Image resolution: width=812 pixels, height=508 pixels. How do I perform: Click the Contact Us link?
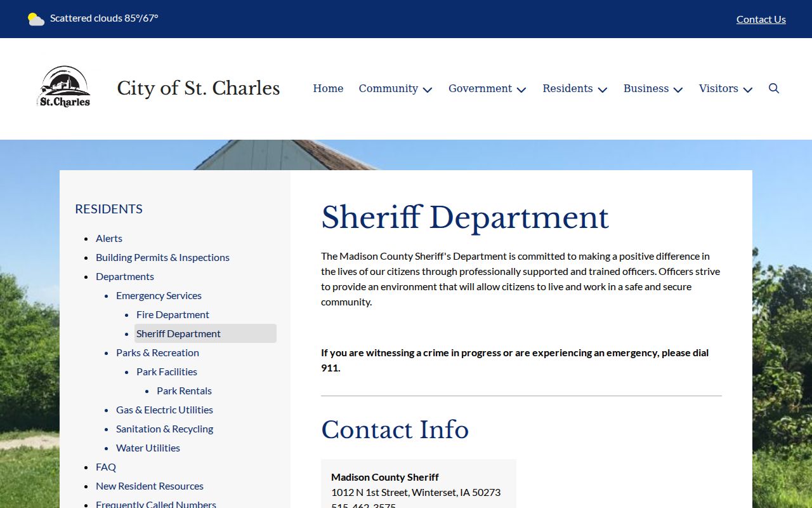click(x=761, y=19)
